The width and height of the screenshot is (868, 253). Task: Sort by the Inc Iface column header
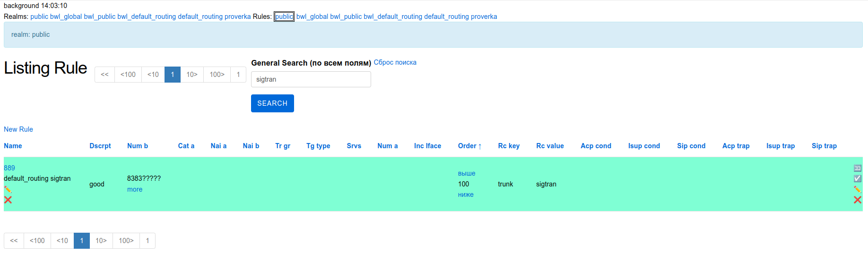click(428, 146)
